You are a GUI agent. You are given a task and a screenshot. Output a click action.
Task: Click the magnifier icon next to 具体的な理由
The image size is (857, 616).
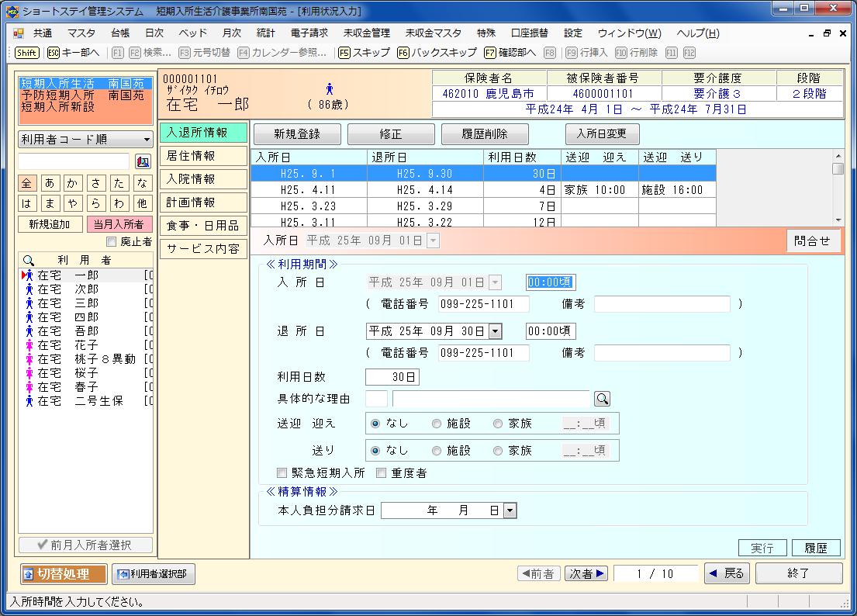[x=602, y=399]
